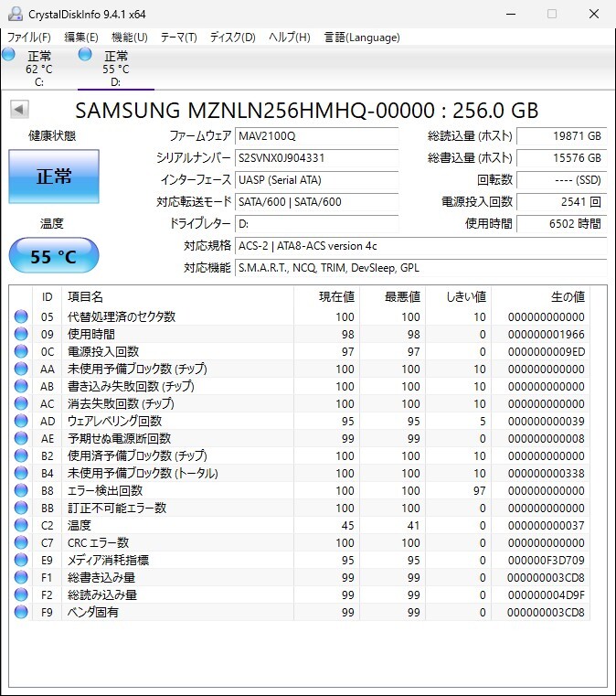The height and width of the screenshot is (696, 616).
Task: Click the standard field ACS-2 | ATA8-ACS version 4c
Action: (x=420, y=246)
